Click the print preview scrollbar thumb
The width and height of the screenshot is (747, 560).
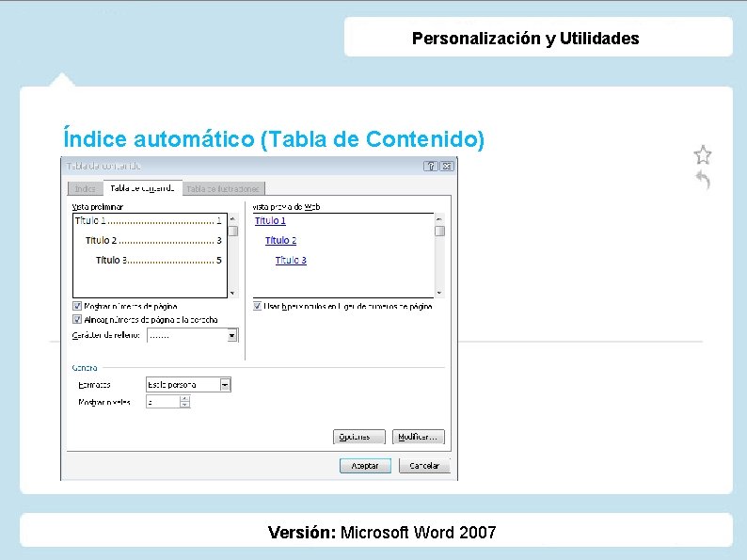click(232, 231)
